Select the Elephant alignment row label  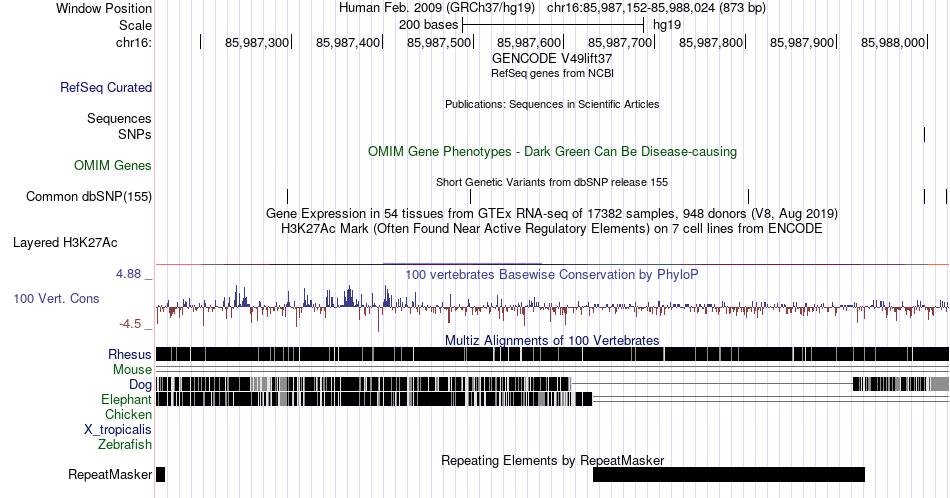[126, 399]
